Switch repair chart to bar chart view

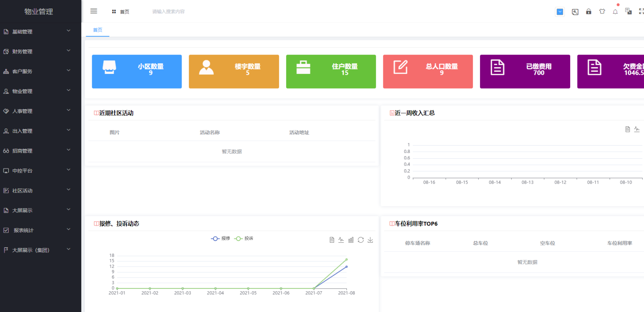pyautogui.click(x=351, y=240)
